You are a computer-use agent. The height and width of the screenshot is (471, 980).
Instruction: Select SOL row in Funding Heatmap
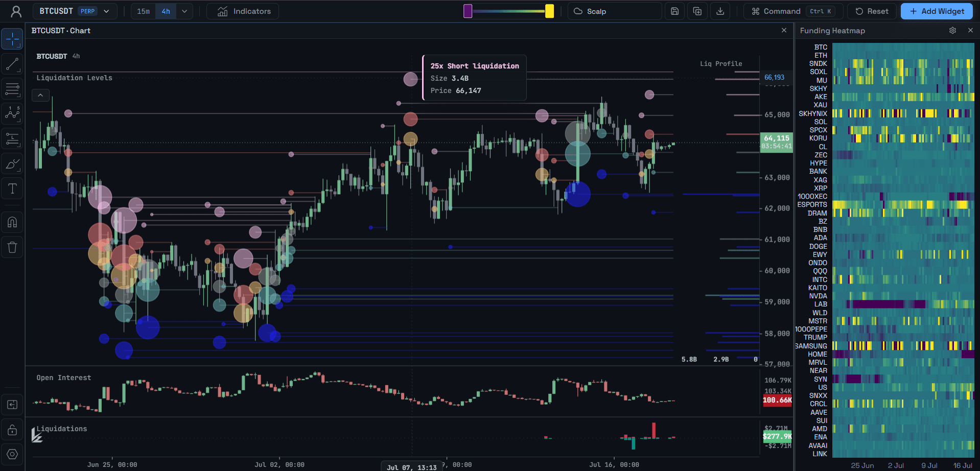pos(821,122)
